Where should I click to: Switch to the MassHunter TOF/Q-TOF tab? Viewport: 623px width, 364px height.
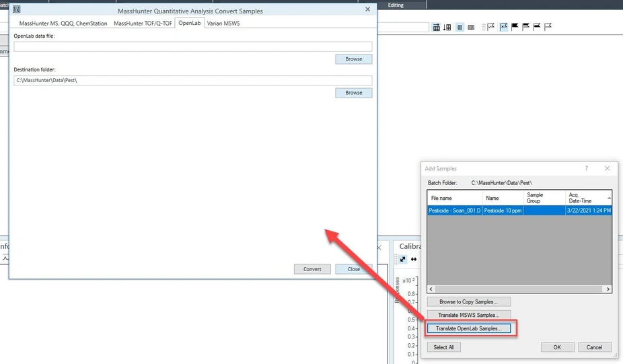tap(143, 24)
